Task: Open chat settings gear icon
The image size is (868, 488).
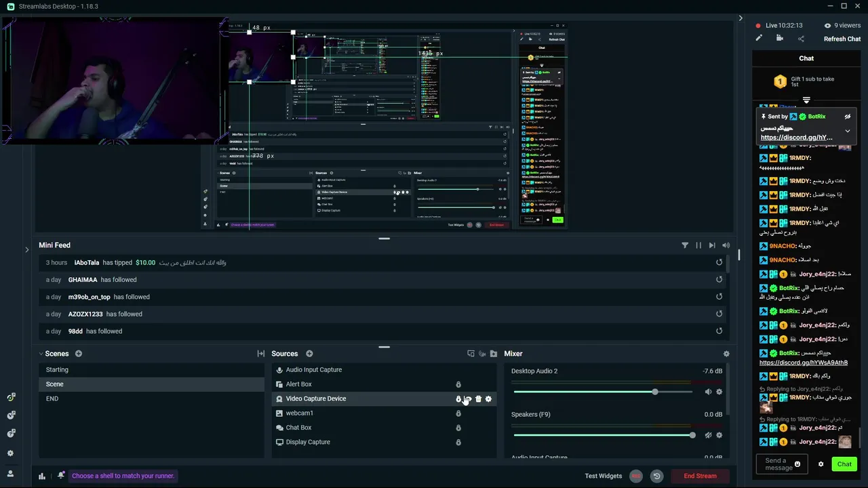Action: (x=821, y=464)
